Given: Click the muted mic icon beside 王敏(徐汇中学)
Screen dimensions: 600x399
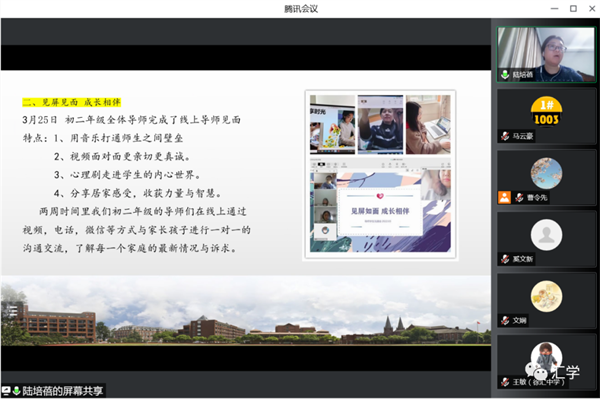Looking at the screenshot, I should [x=505, y=382].
